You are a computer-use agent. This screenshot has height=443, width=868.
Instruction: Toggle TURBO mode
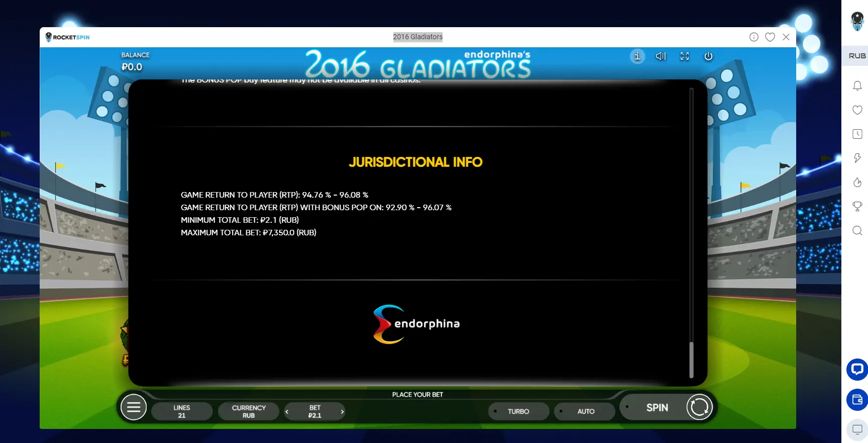(518, 411)
